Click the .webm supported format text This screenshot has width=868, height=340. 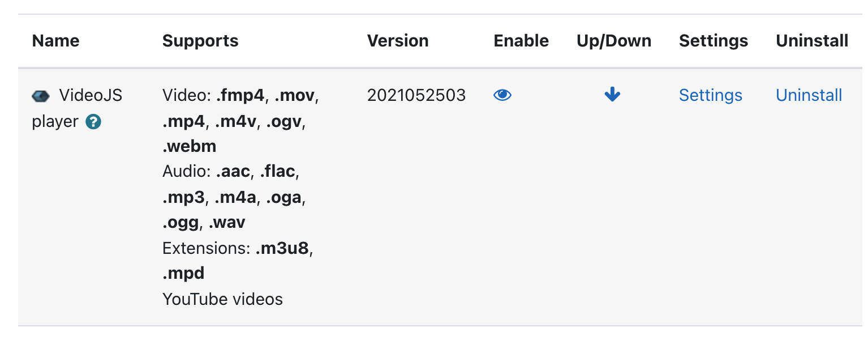(190, 146)
